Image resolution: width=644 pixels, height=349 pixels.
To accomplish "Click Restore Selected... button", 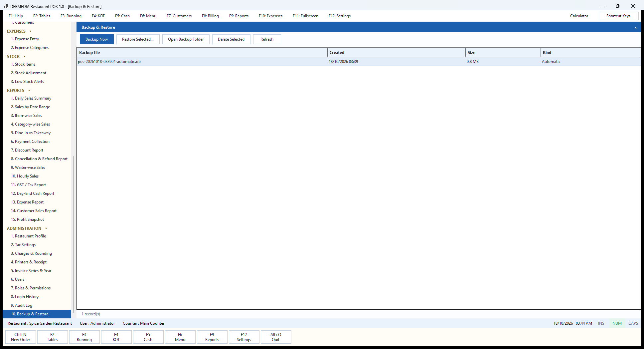I will (x=138, y=39).
